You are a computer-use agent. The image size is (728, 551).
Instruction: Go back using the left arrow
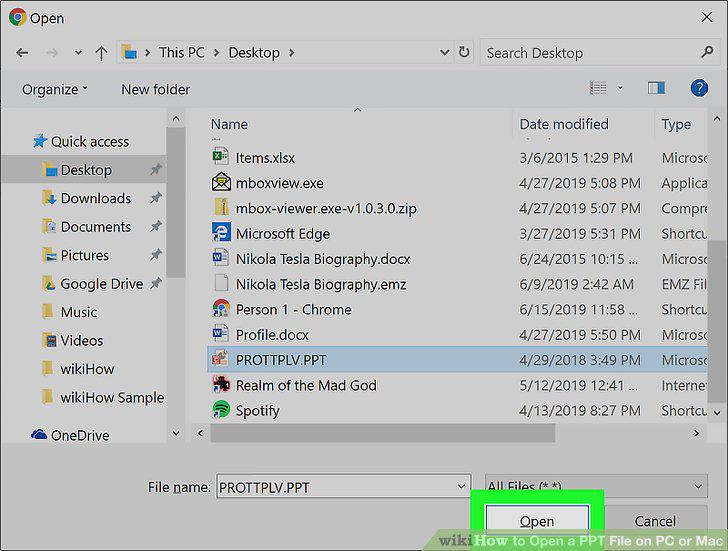coord(22,53)
